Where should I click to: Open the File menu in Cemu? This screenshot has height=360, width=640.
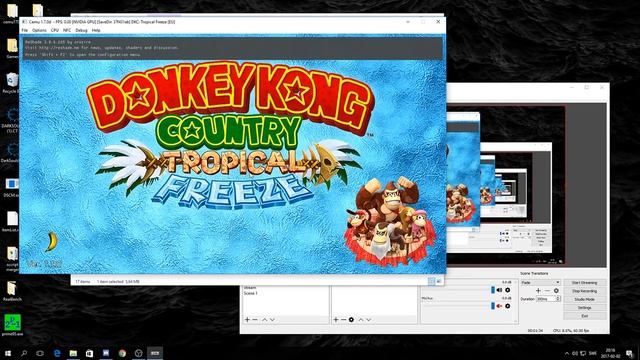(24, 30)
